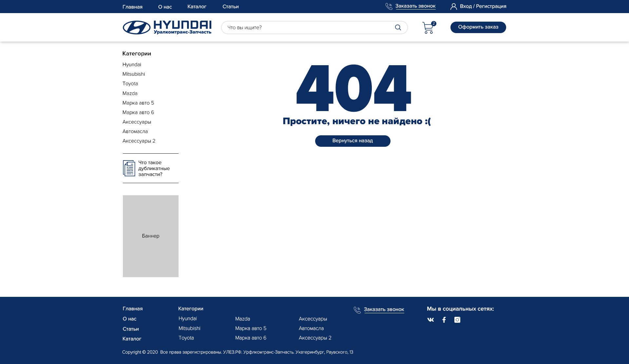The image size is (629, 364).
Task: Click the user profile icon in top bar
Action: [x=453, y=7]
